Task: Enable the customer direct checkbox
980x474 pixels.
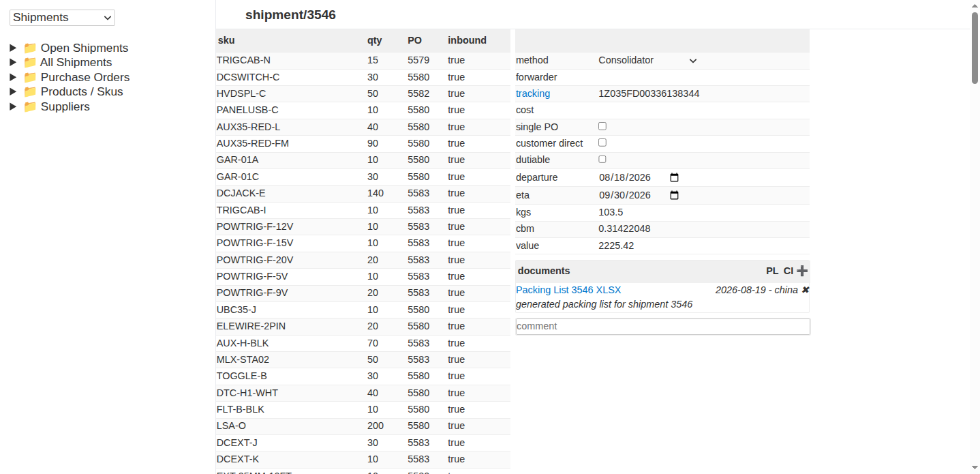Action: (x=602, y=143)
